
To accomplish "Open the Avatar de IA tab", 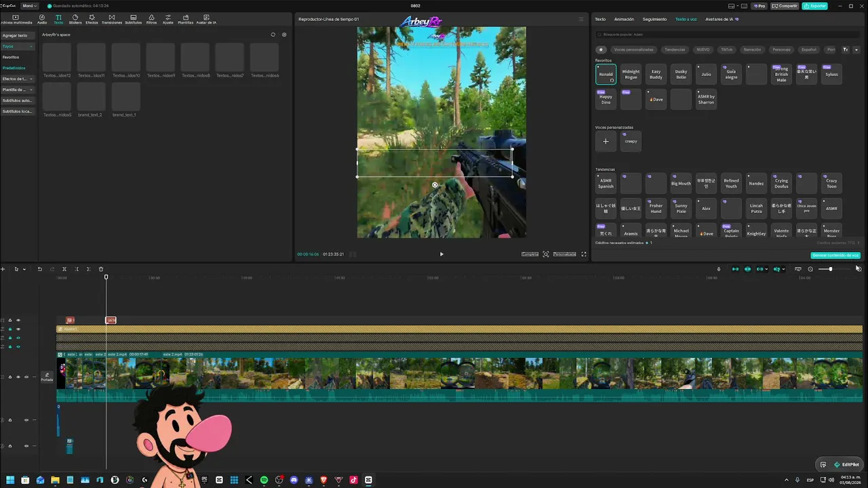I will pos(206,19).
